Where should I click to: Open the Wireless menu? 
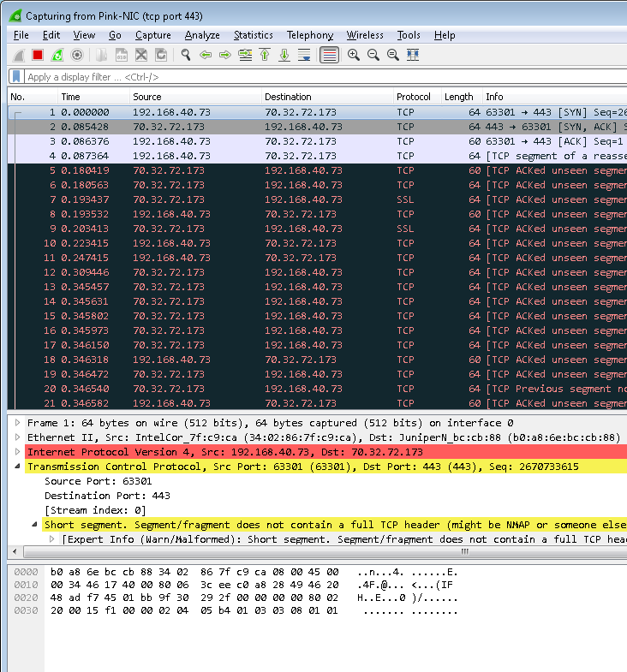click(x=365, y=35)
